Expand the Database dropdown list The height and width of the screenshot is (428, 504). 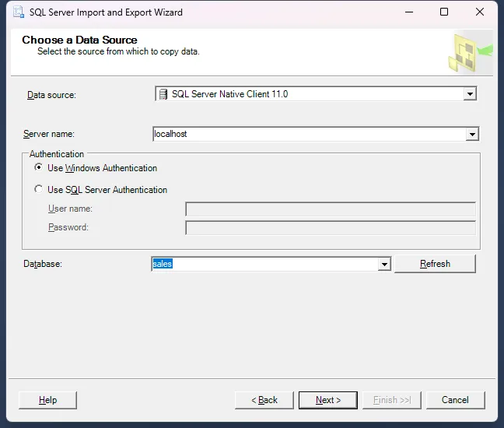pos(383,265)
